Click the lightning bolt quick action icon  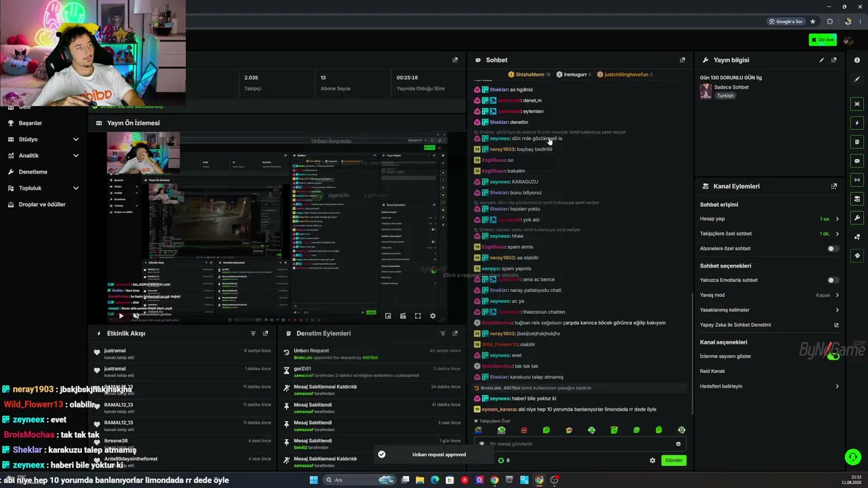[x=857, y=123]
